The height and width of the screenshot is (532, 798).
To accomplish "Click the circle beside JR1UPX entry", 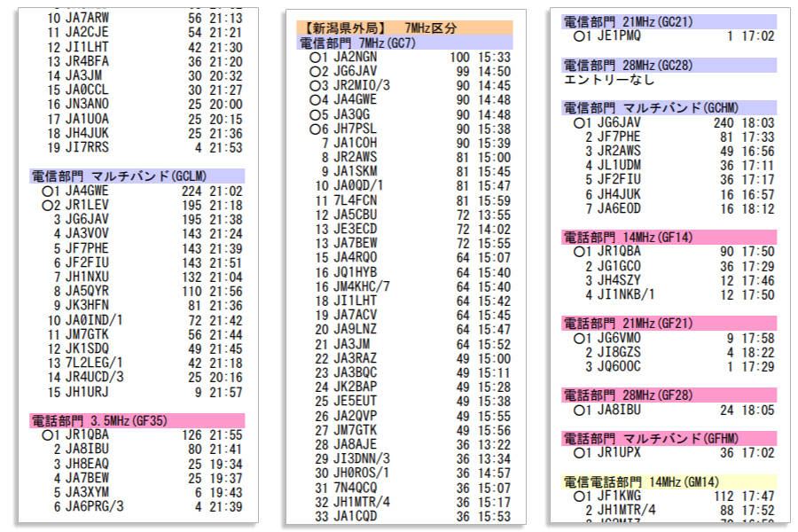I will (579, 453).
